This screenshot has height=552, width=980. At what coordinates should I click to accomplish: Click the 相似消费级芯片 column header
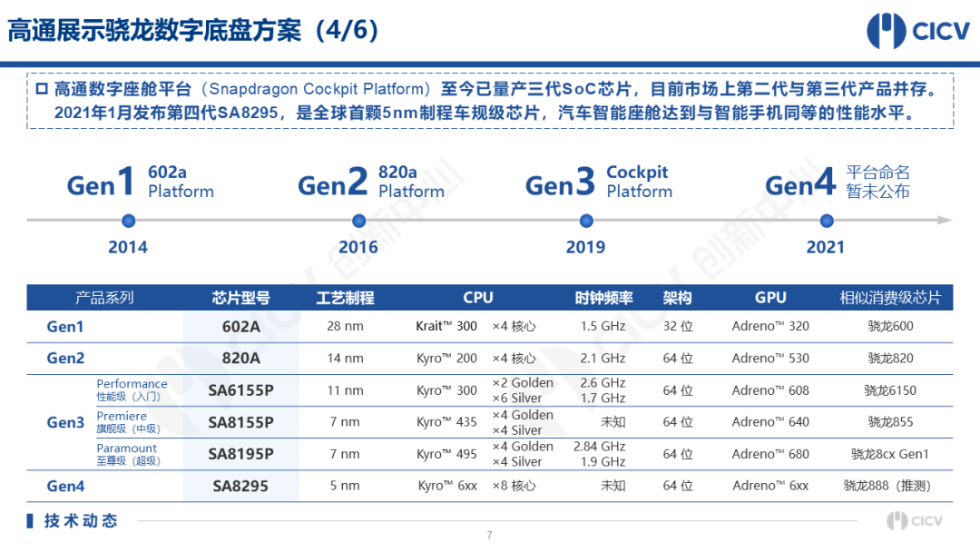[890, 298]
